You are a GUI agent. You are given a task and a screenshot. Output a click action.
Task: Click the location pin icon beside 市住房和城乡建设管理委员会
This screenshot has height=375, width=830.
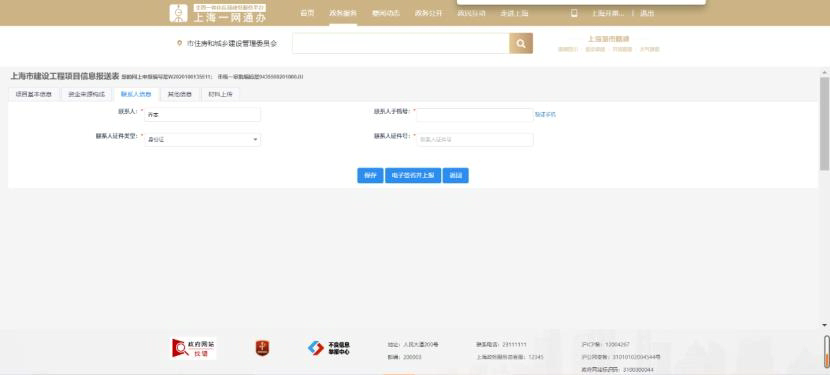pos(179,43)
